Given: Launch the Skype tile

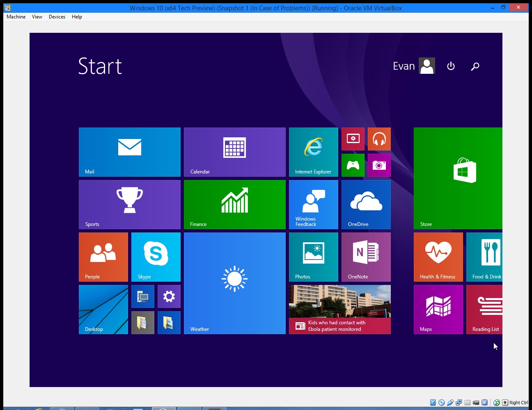Looking at the screenshot, I should coord(156,257).
